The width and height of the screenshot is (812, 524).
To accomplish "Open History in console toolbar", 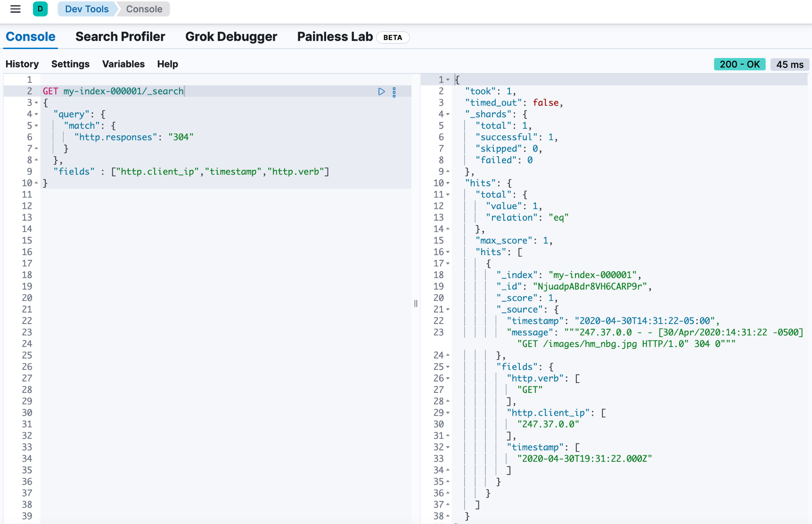I will [x=22, y=64].
